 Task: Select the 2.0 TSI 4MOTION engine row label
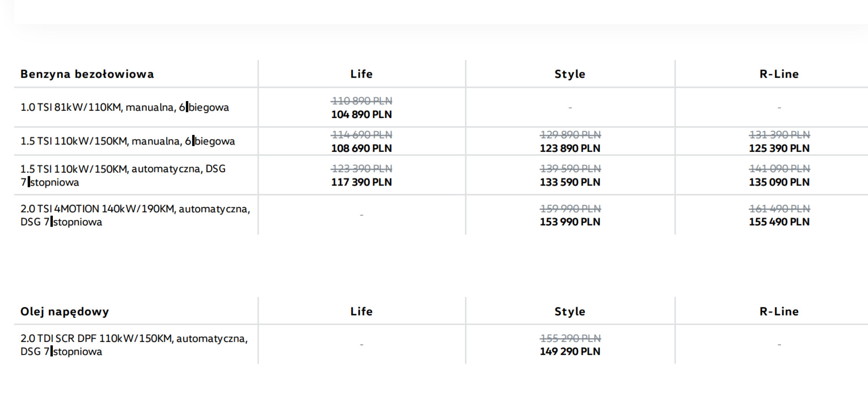pos(135,215)
